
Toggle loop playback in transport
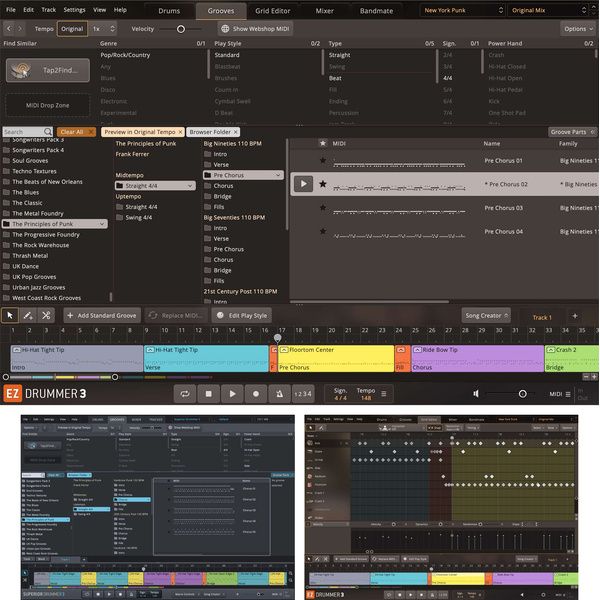[x=185, y=394]
